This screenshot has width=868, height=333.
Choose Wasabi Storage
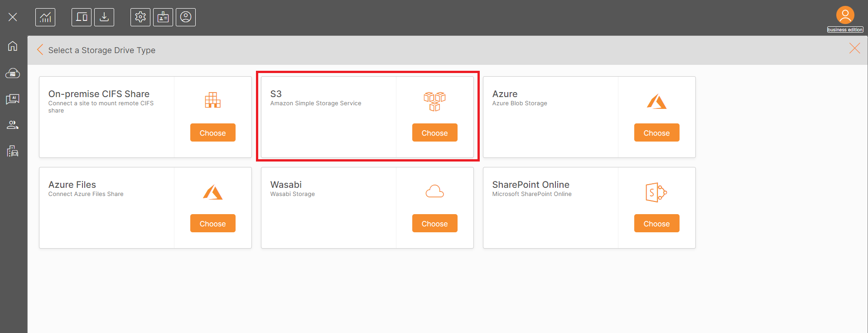point(435,223)
